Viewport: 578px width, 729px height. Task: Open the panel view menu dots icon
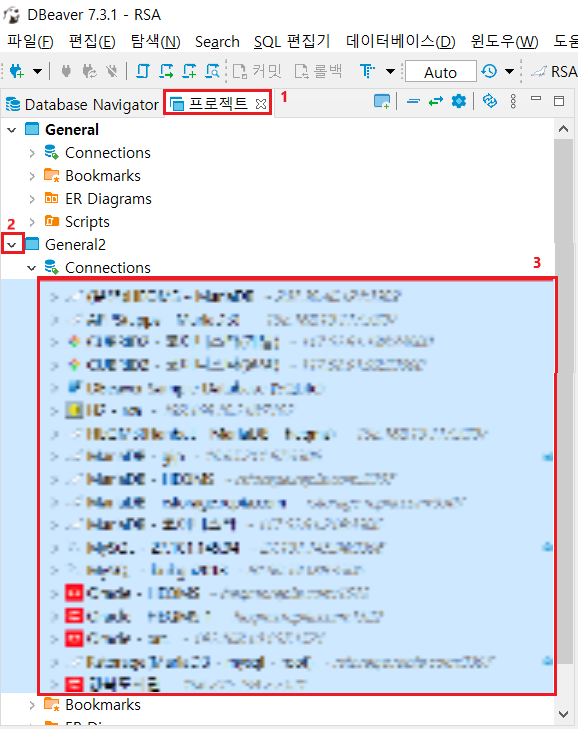coord(513,101)
